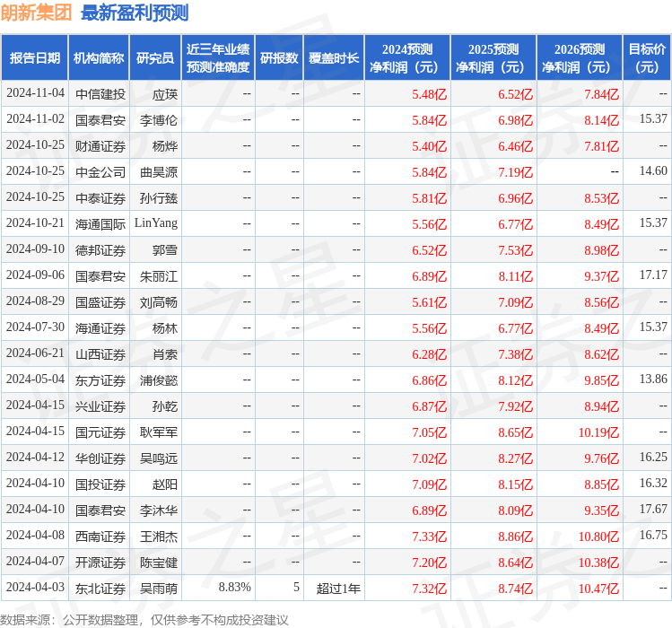Select the 报告日期 column header

pos(34,58)
